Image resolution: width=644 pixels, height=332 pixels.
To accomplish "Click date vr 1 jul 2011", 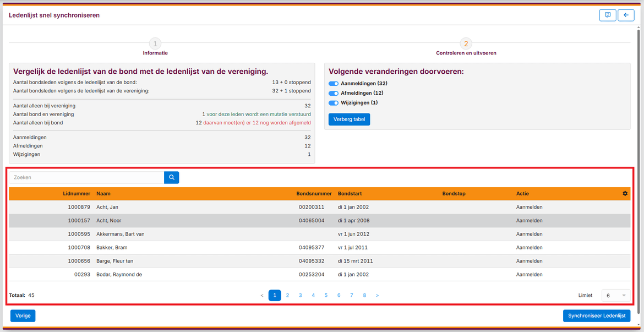I will [x=352, y=247].
